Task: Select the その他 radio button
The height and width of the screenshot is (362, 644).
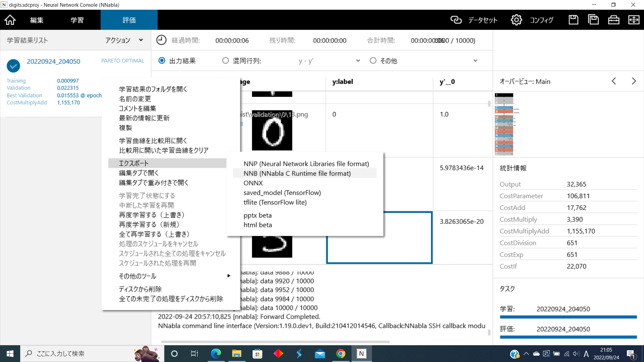Action: click(x=373, y=61)
